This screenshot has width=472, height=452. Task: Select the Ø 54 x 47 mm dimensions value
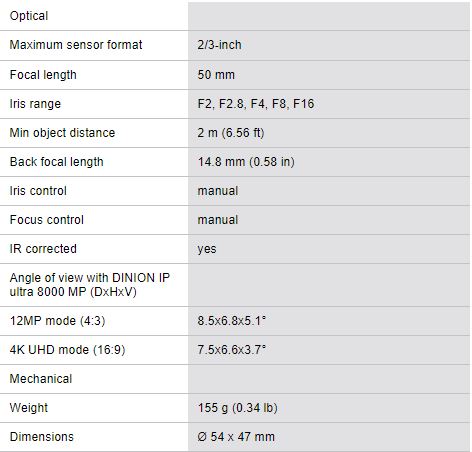pos(236,437)
